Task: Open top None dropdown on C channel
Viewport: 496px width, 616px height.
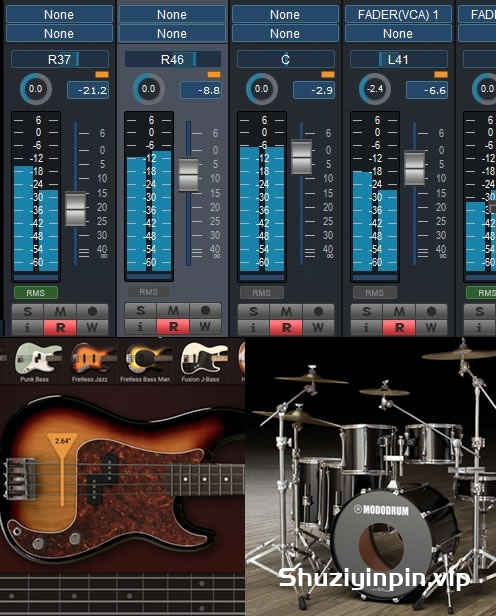Action: 285,15
